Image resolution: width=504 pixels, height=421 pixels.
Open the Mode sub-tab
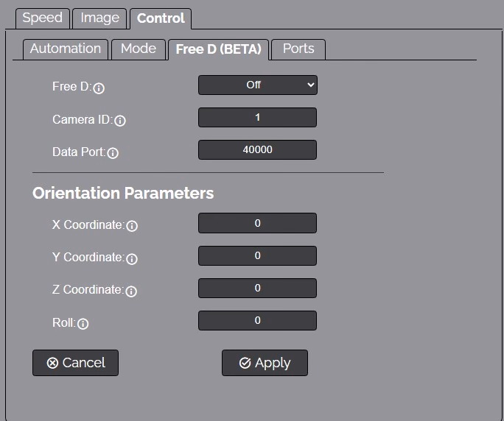(x=139, y=49)
